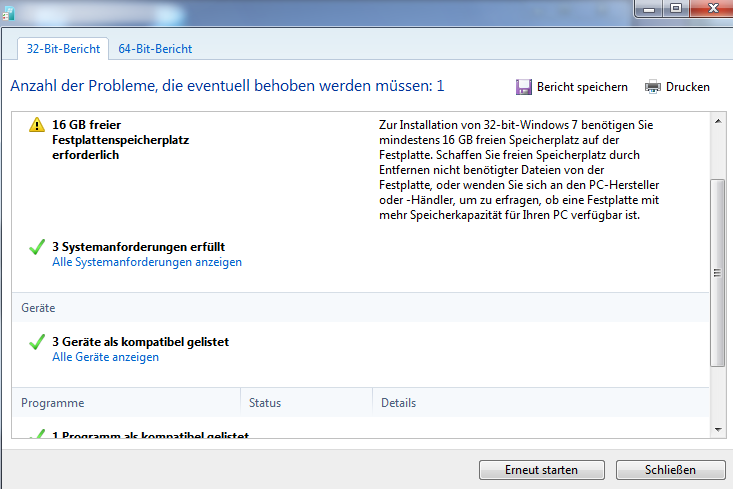Maximize the window

(676, 9)
